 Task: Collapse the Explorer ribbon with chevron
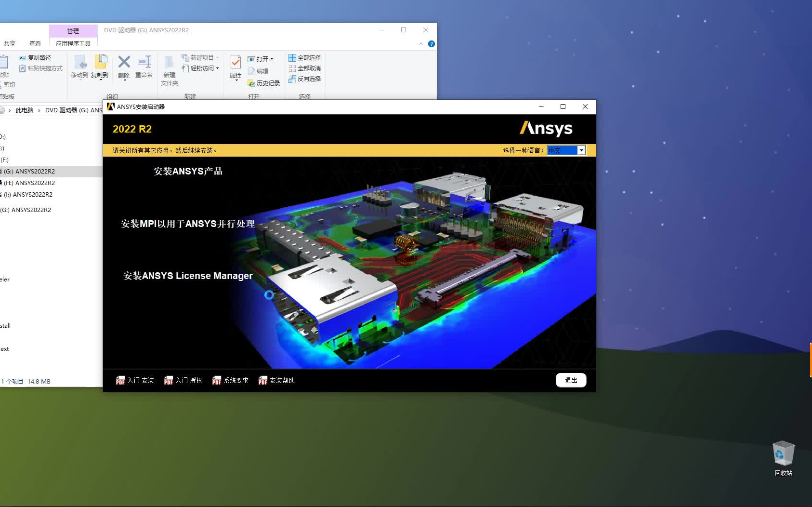pyautogui.click(x=421, y=44)
